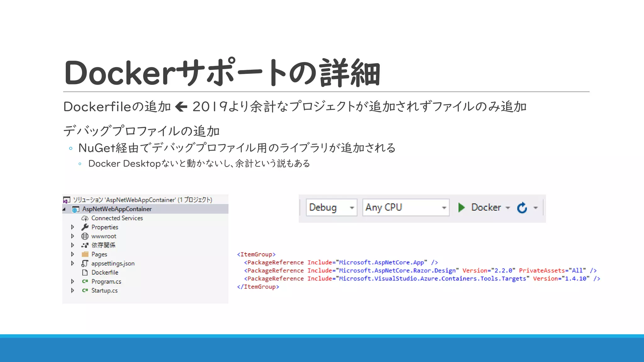
Task: Click the Version="1.4.10" attribute
Action: click(x=561, y=279)
